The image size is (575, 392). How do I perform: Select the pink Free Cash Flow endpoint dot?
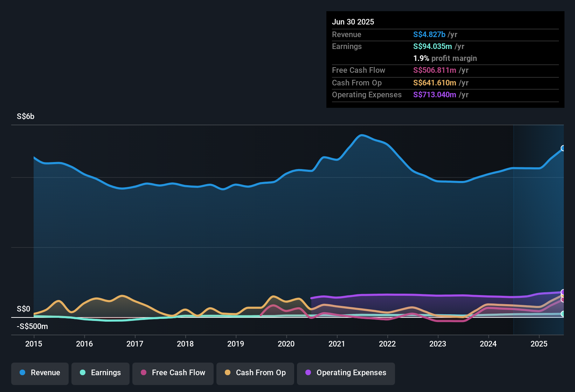click(563, 300)
